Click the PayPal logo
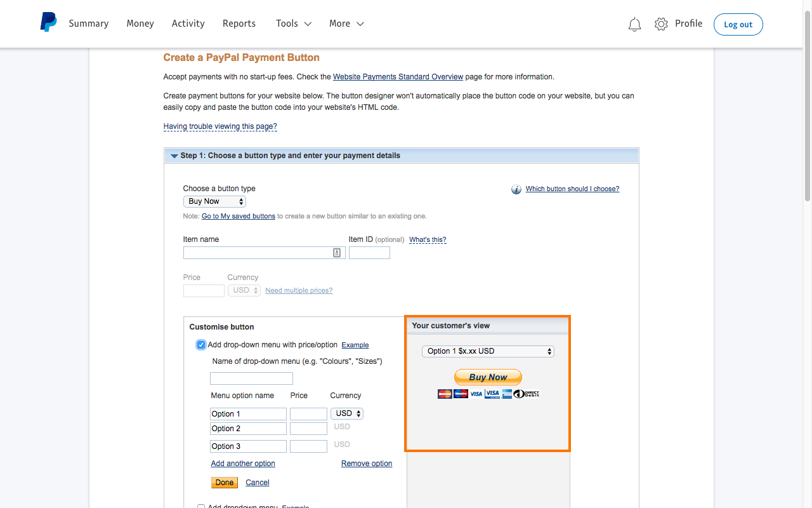This screenshot has width=812, height=508. click(x=48, y=23)
